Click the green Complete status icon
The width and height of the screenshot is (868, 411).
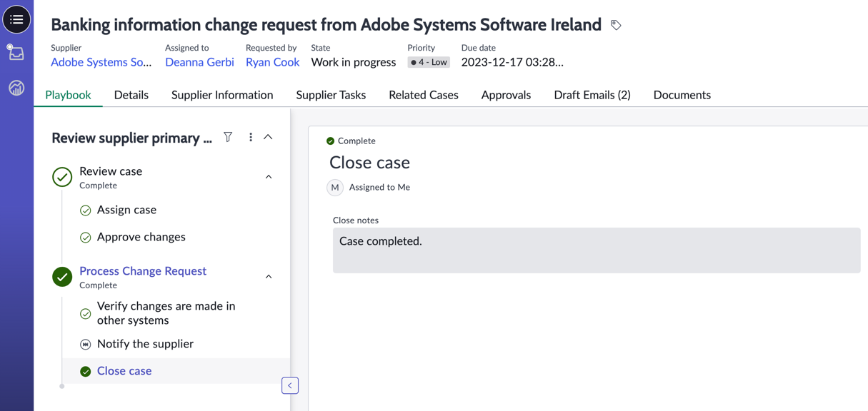coord(330,141)
